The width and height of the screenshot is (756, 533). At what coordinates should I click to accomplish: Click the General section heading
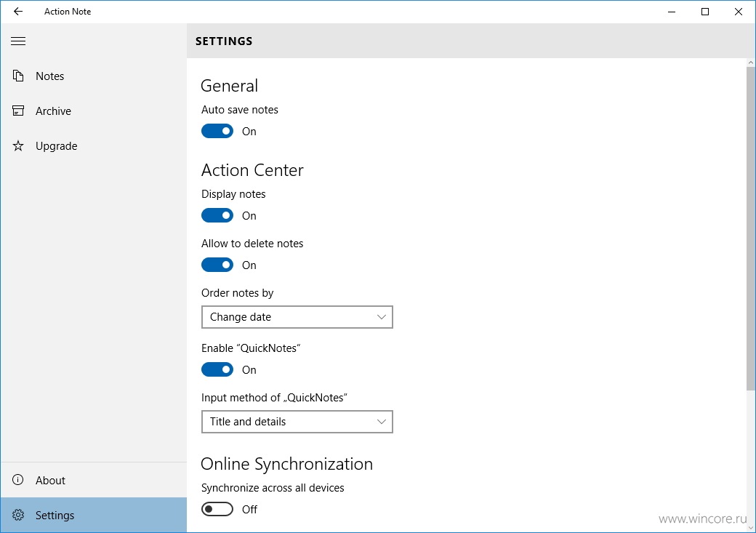click(230, 86)
